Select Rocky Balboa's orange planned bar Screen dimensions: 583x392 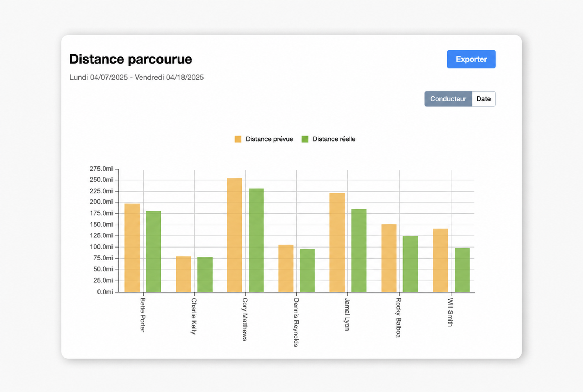pos(389,258)
